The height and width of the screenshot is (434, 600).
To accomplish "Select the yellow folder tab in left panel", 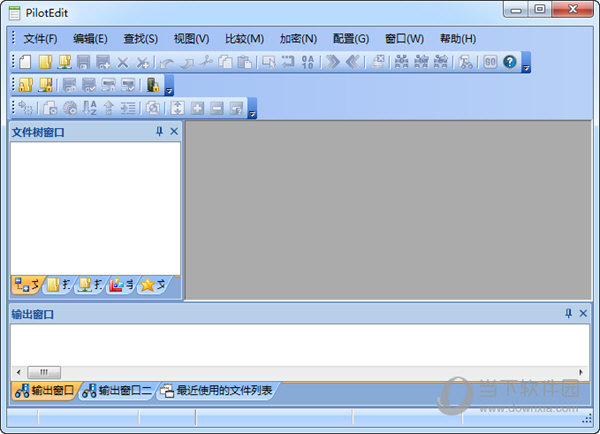I will point(59,285).
